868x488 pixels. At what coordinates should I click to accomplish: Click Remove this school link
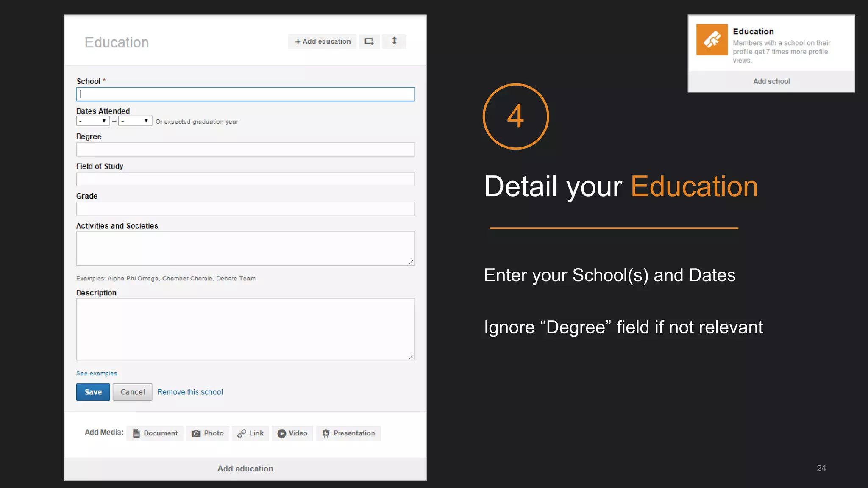click(x=190, y=392)
